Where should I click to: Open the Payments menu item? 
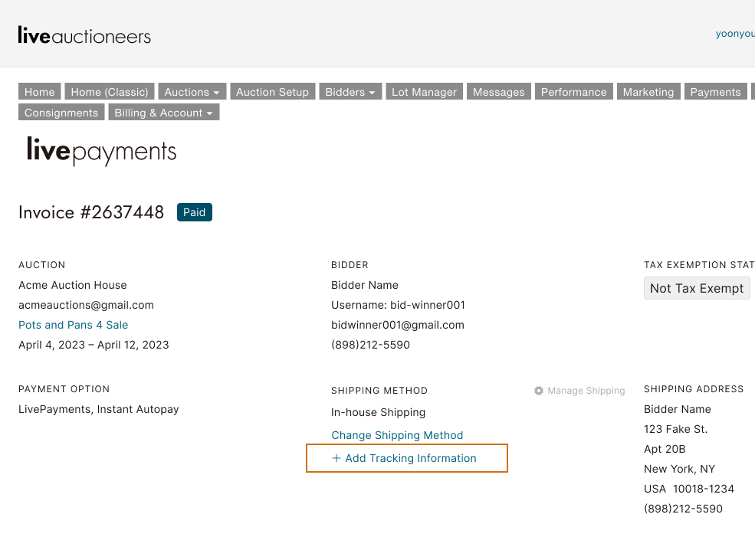715,91
